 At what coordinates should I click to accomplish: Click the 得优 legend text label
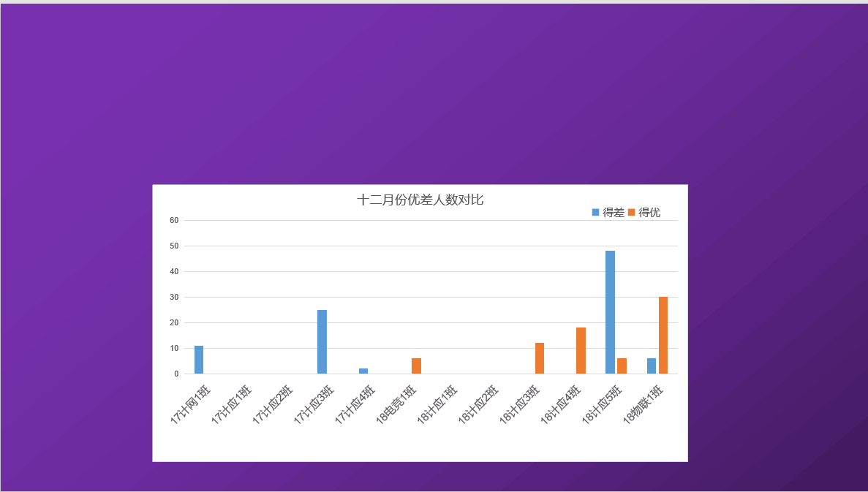[649, 213]
